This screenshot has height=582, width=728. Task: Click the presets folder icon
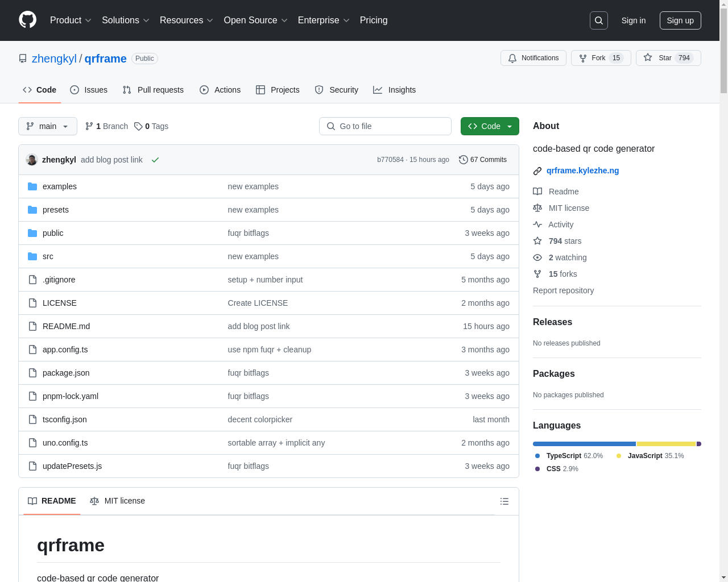pos(32,210)
